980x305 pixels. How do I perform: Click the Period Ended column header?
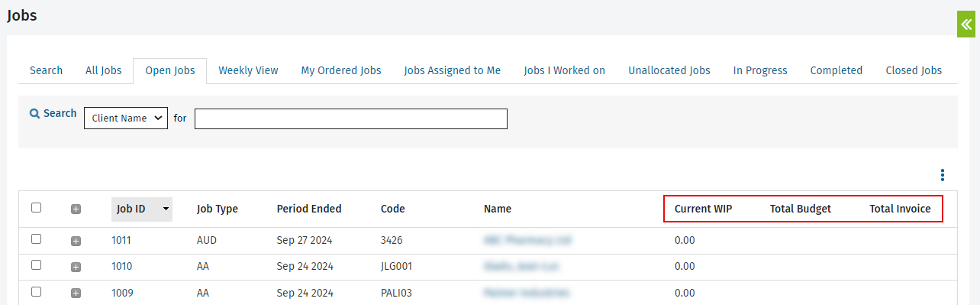[309, 209]
